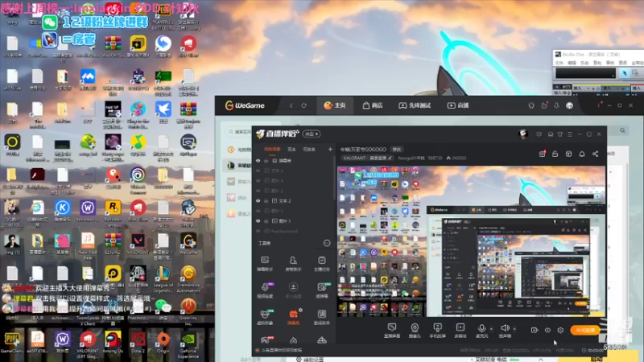644x362 pixels.
Task: Click the stream preview thumbnail
Action: coord(471,241)
